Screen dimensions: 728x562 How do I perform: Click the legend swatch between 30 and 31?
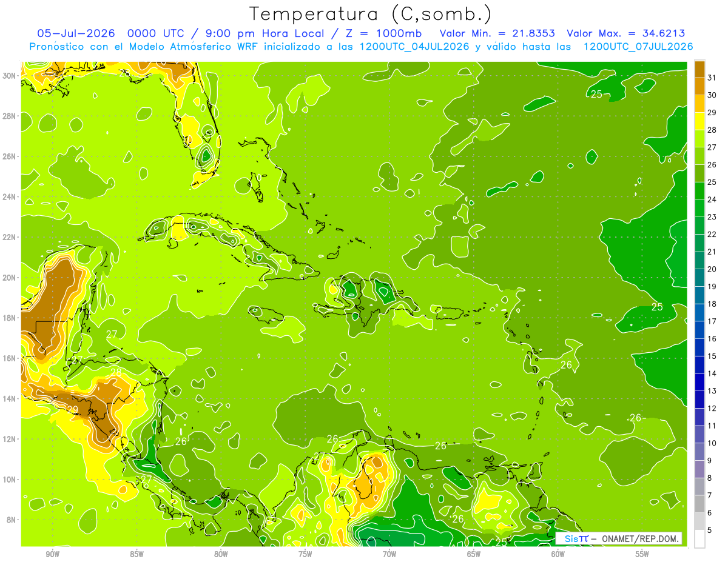[x=699, y=85]
